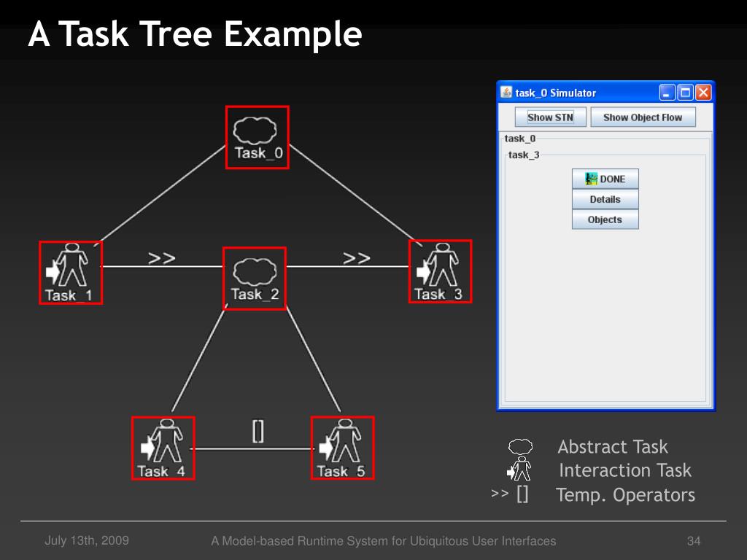Image resolution: width=747 pixels, height=560 pixels.
Task: Click the task_3 panel label
Action: (524, 155)
